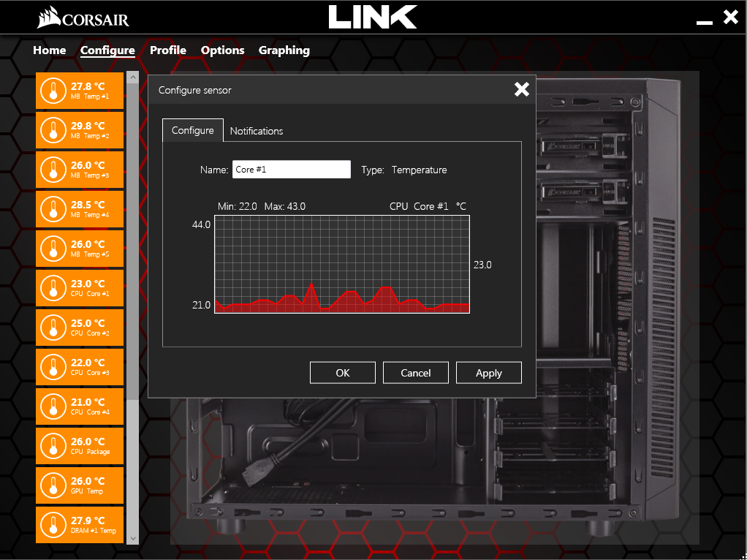The image size is (747, 560).
Task: Click the '44.0' graph axis label
Action: click(201, 224)
